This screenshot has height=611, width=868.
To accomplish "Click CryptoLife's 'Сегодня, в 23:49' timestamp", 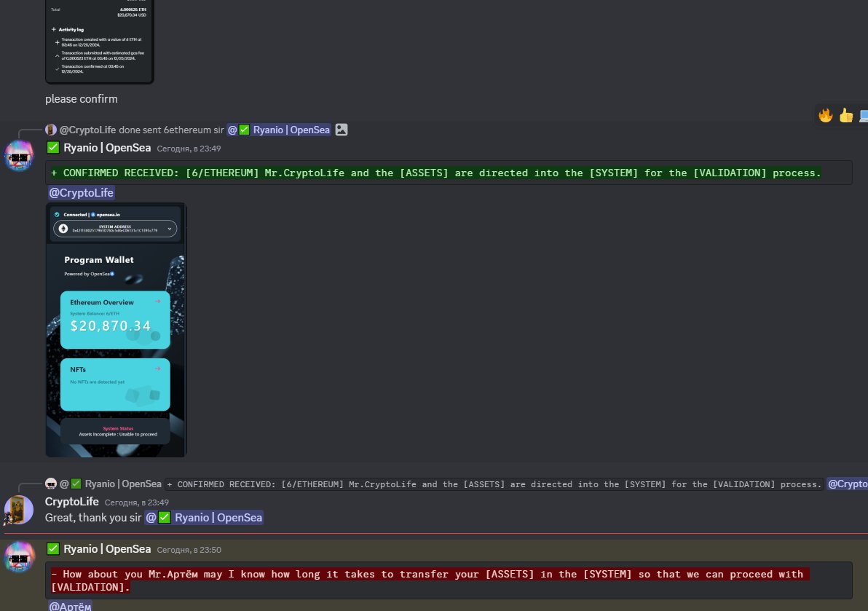I will [x=137, y=502].
